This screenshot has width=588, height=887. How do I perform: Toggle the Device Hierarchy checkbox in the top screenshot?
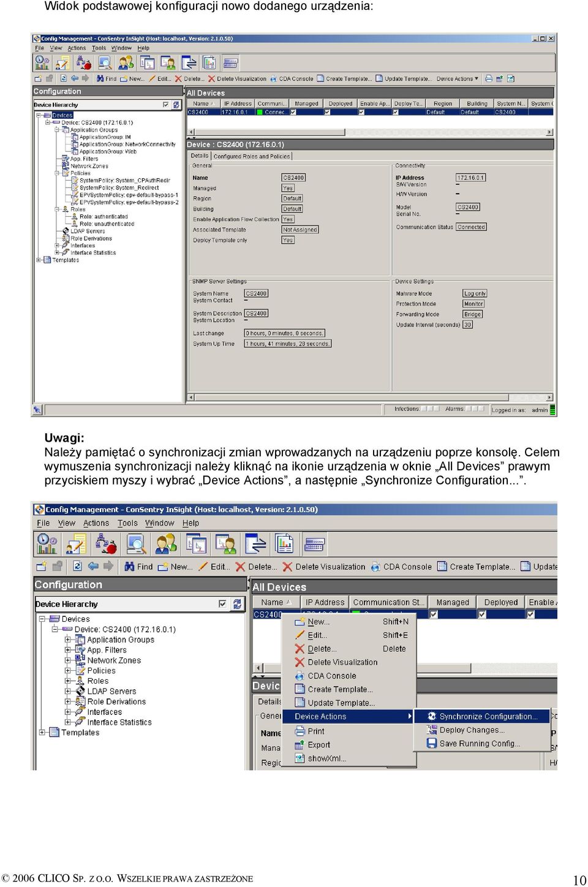(x=166, y=105)
